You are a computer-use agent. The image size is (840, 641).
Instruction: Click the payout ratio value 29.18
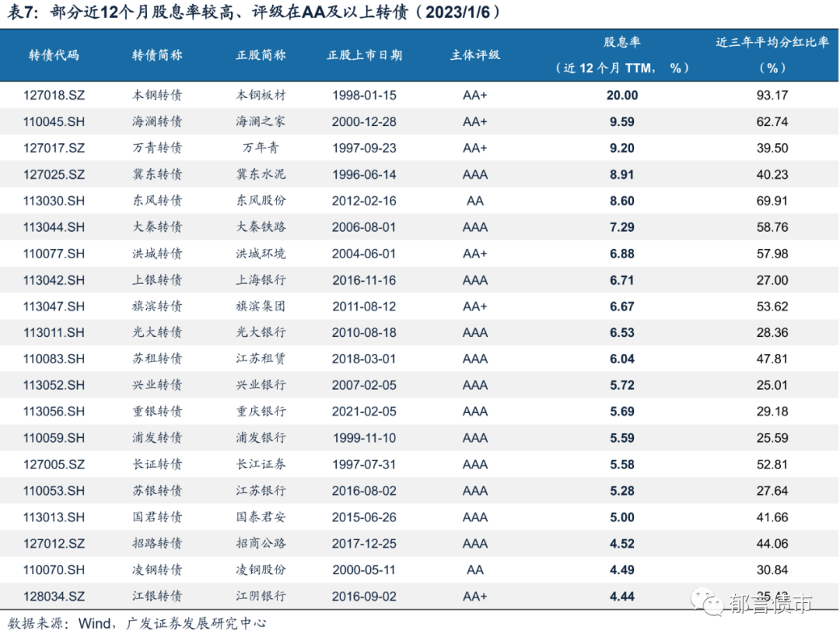pos(772,412)
